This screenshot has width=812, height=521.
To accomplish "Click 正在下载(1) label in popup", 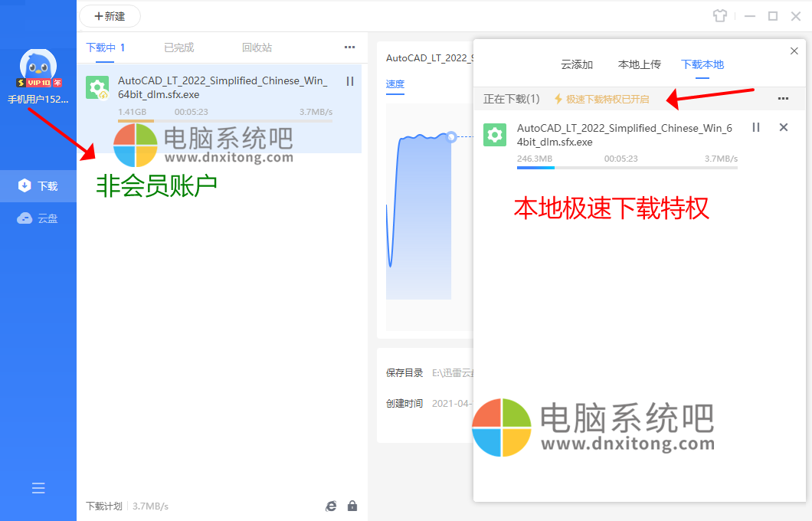I will tap(511, 99).
